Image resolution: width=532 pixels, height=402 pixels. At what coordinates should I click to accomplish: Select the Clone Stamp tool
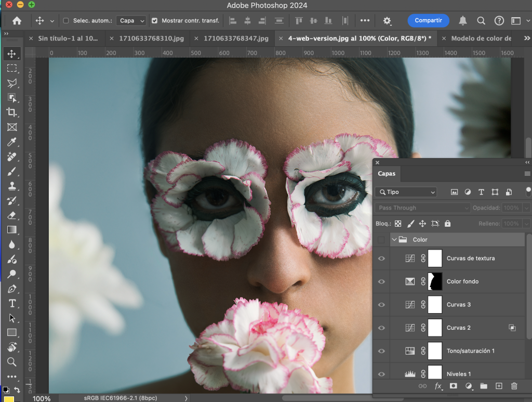[x=11, y=186]
